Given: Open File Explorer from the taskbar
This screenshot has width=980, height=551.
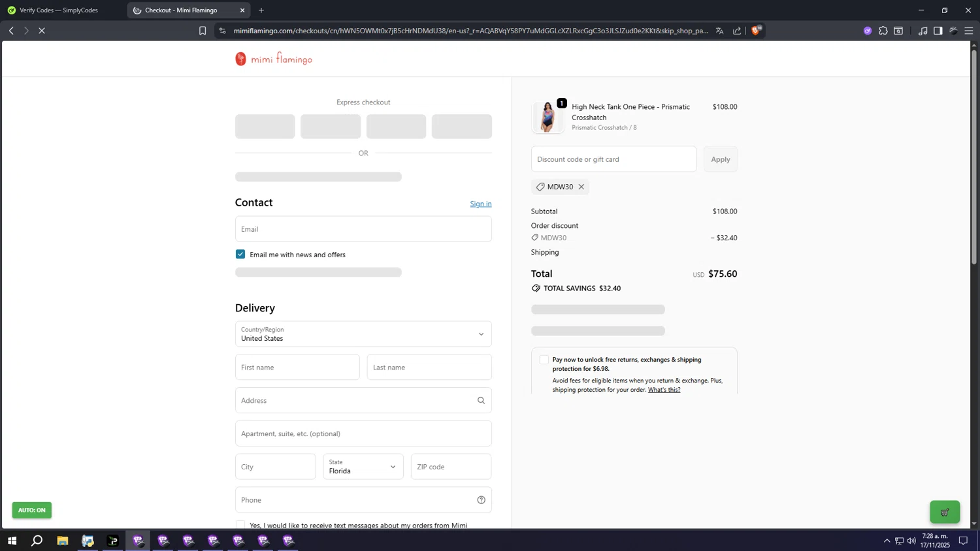Looking at the screenshot, I should [x=63, y=541].
